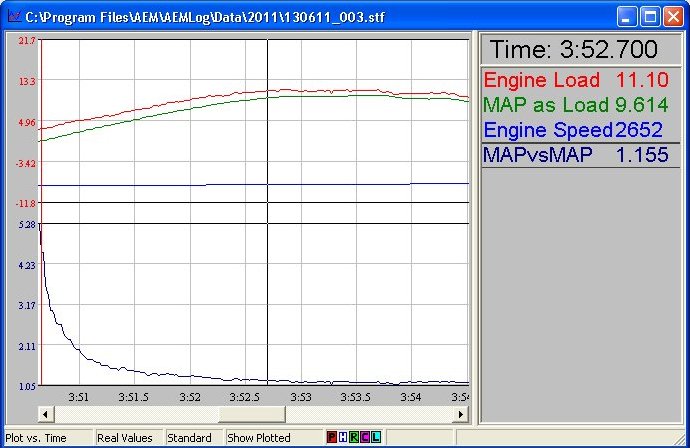Click the Show Plotted status field
This screenshot has width=690, height=448.
coord(259,438)
